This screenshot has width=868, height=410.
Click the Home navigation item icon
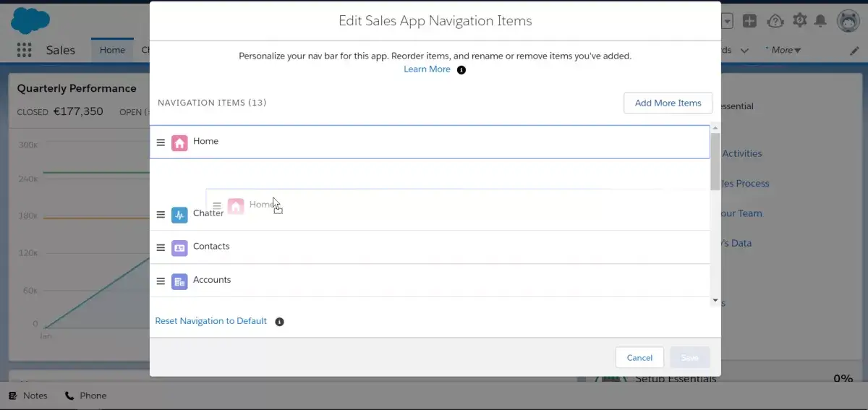[179, 142]
